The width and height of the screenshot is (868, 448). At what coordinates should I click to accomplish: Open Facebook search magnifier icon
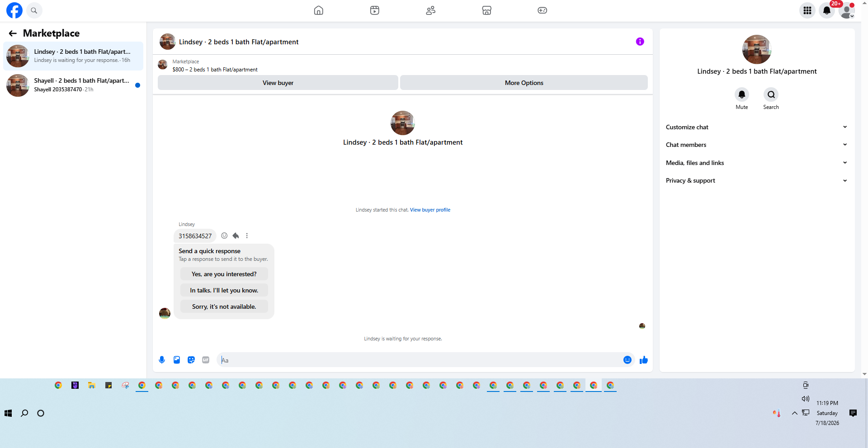34,10
